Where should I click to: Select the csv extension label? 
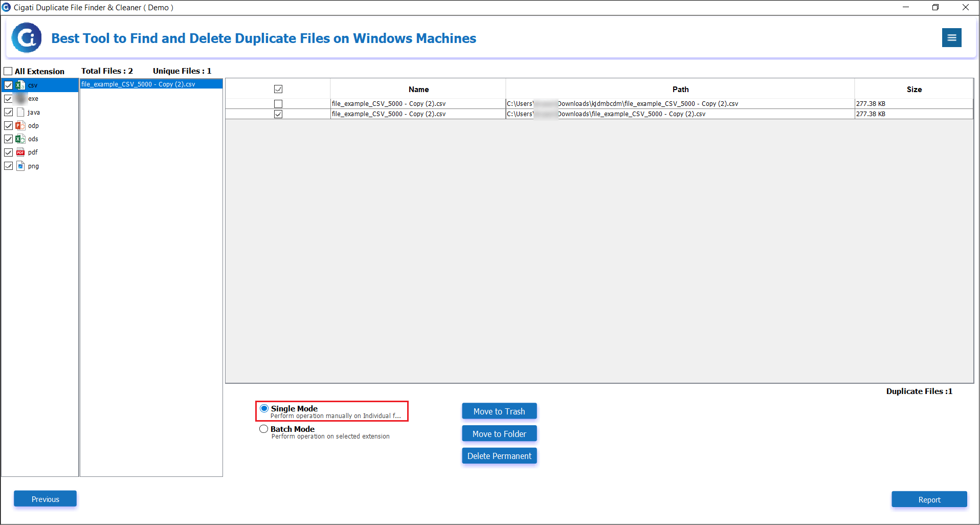click(33, 85)
